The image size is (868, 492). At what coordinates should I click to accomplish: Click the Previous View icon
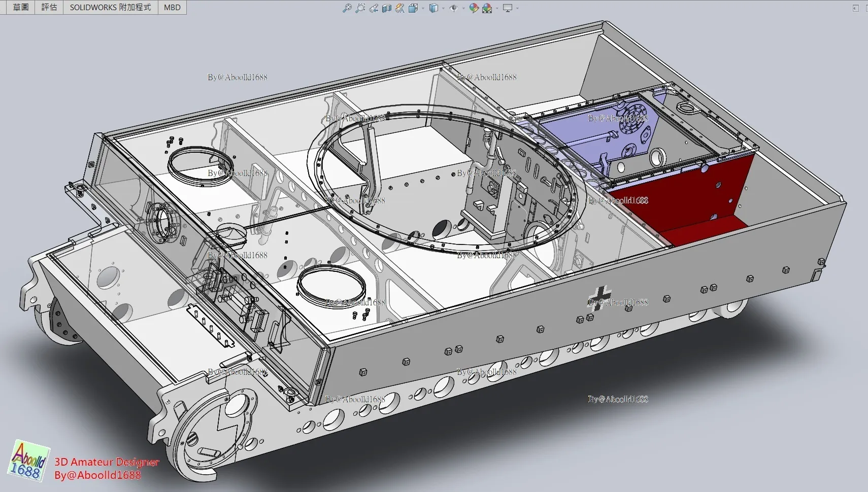pyautogui.click(x=374, y=8)
